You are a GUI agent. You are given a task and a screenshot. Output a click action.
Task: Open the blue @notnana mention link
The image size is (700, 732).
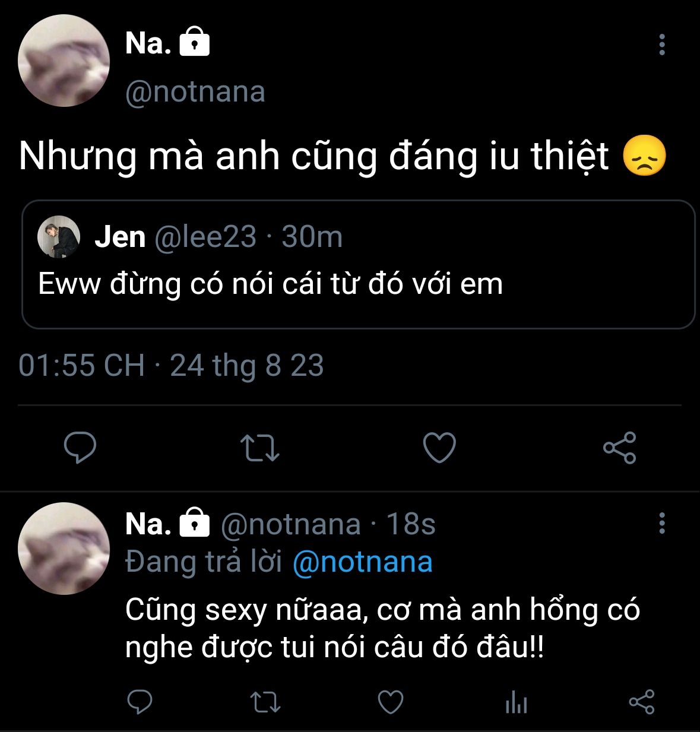[x=362, y=562]
